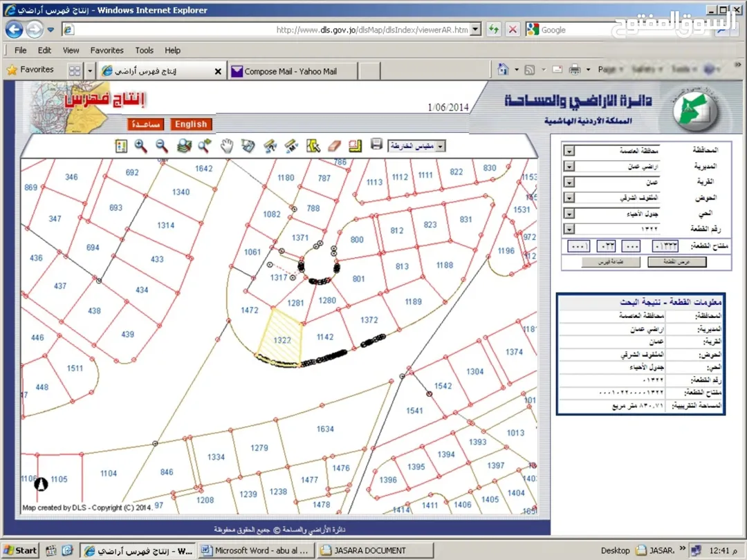Click the Start button
The height and width of the screenshot is (560, 747).
(21, 550)
